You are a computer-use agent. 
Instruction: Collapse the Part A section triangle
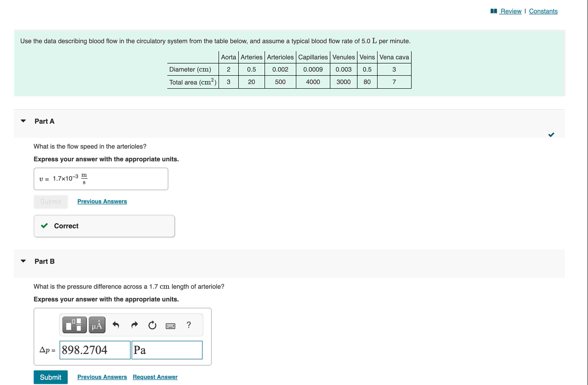[23, 121]
